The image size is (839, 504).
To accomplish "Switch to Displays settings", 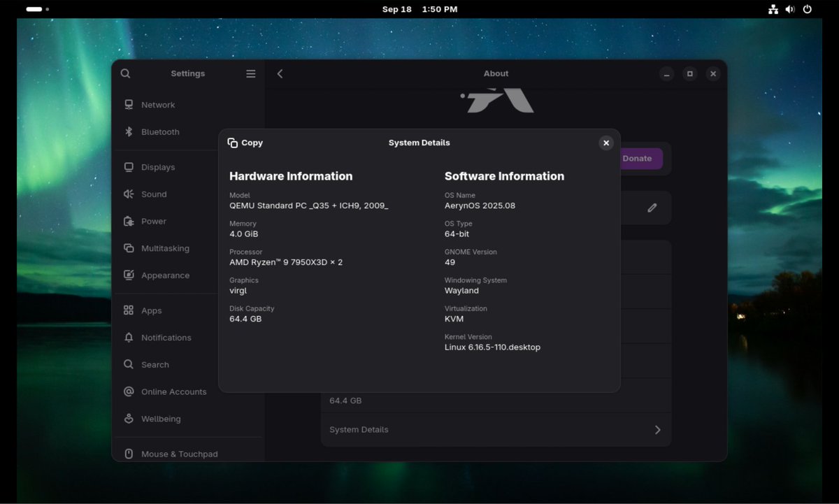I will (188, 167).
